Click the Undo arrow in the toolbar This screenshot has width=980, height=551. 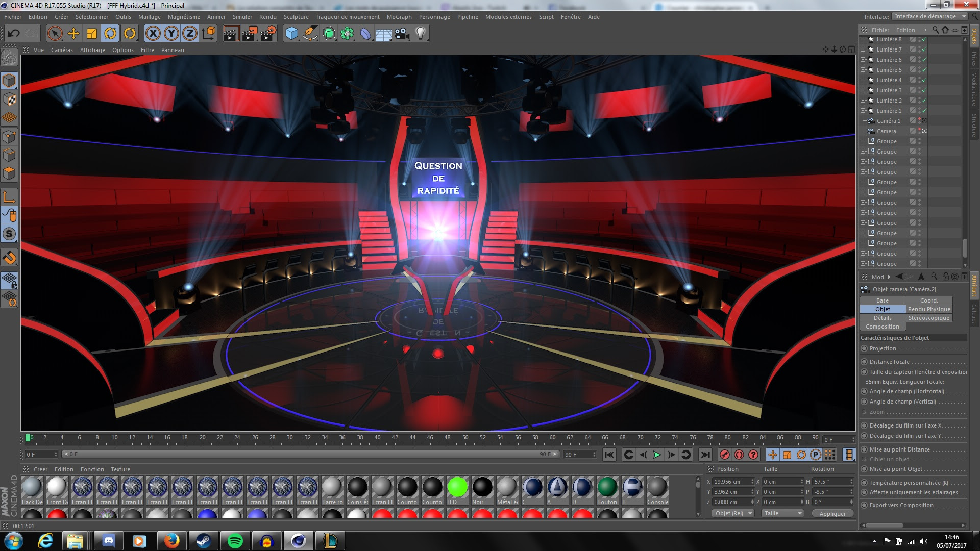click(14, 34)
